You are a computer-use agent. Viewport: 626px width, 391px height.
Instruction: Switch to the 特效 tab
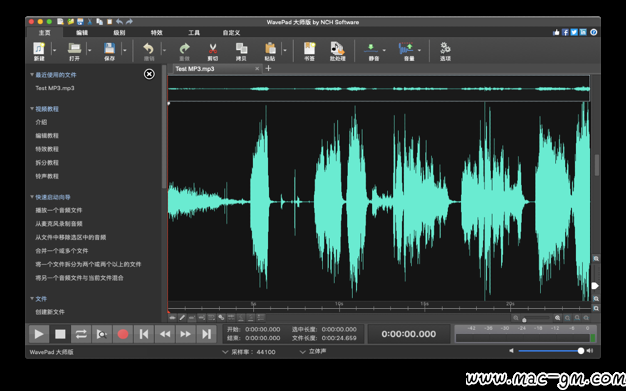[x=156, y=33]
